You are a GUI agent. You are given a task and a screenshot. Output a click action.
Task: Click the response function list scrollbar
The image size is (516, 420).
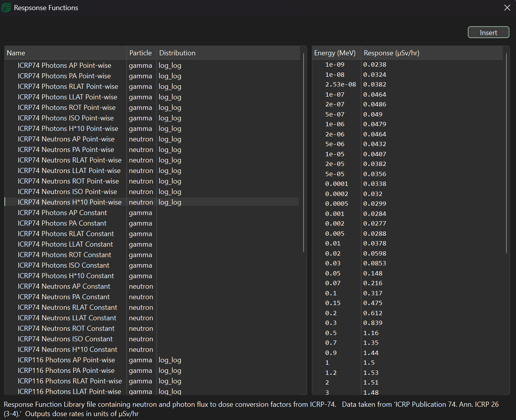coord(304,152)
